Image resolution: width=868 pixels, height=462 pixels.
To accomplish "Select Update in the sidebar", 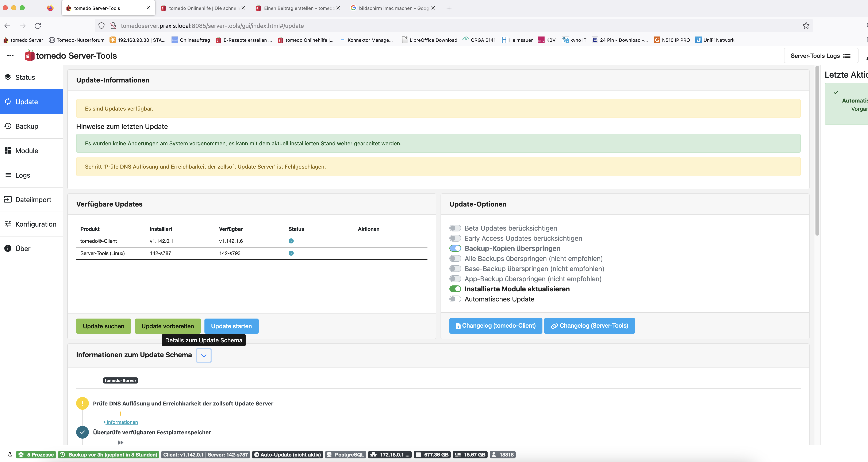I will click(31, 102).
